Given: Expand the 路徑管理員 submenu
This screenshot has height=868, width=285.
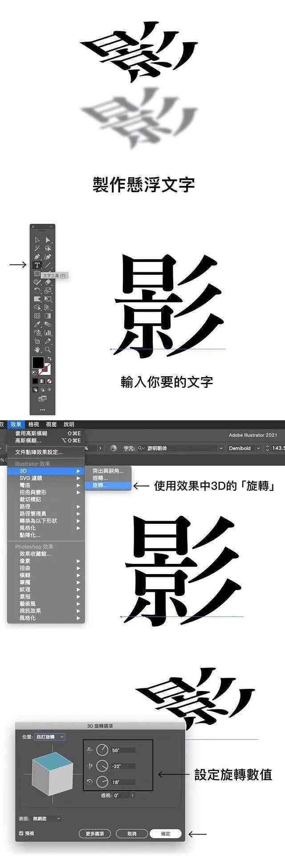Looking at the screenshot, I should (46, 514).
